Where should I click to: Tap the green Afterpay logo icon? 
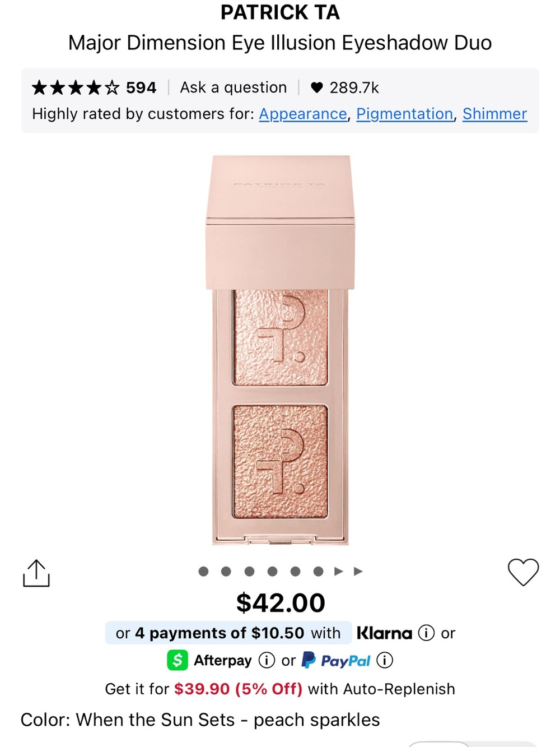click(x=178, y=661)
